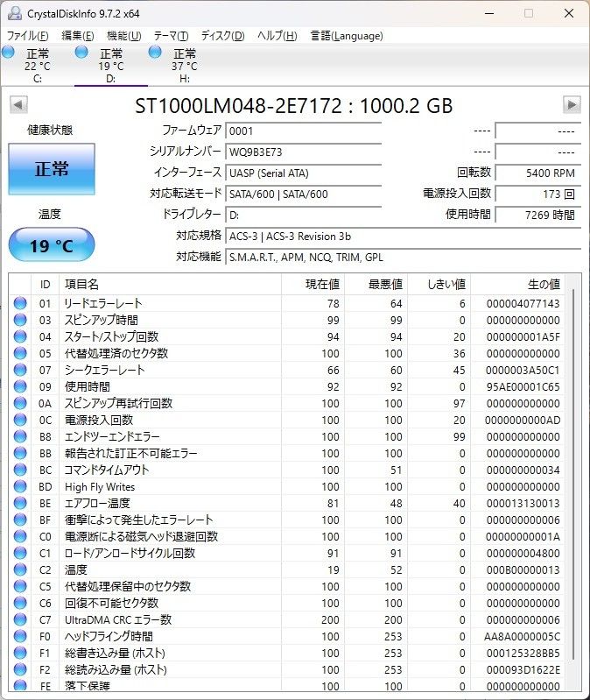This screenshot has width=590, height=700.
Task: Click blue status orb for attribute 07
Action: click(x=20, y=370)
